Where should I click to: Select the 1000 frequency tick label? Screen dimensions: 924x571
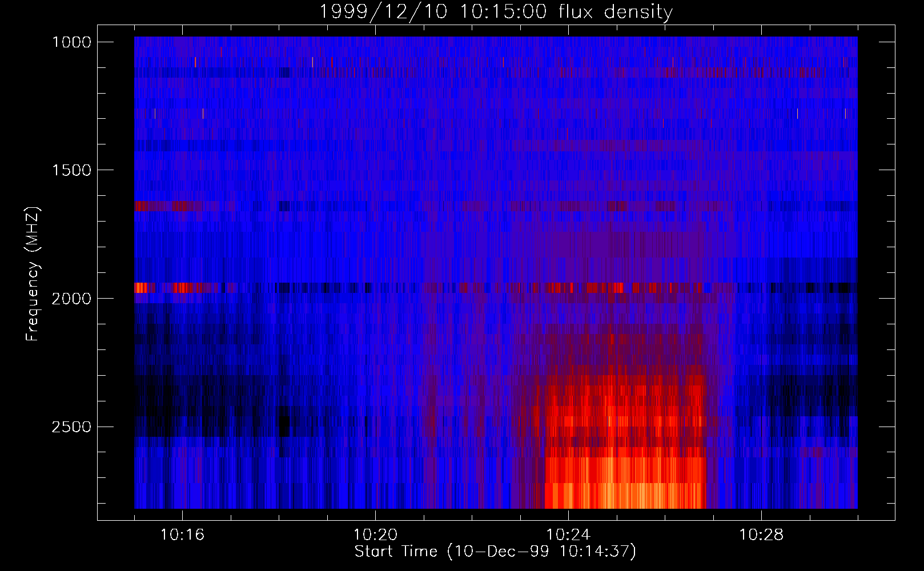pos(71,42)
